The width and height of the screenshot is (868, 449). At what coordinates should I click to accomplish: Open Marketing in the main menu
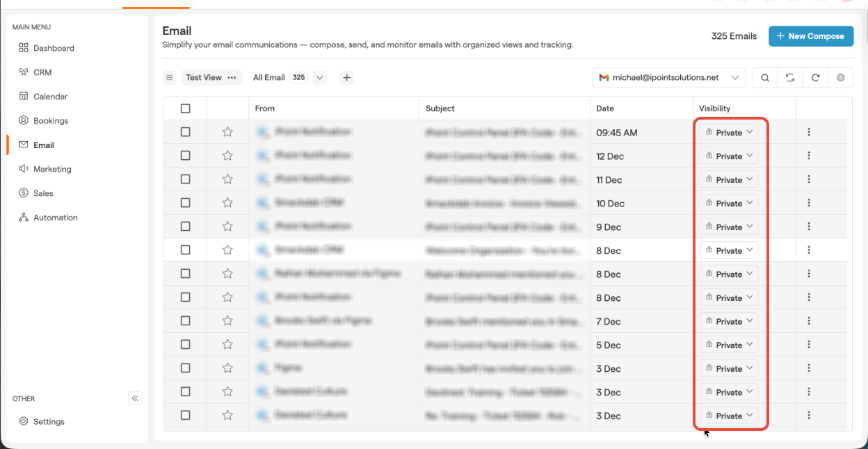[x=52, y=169]
